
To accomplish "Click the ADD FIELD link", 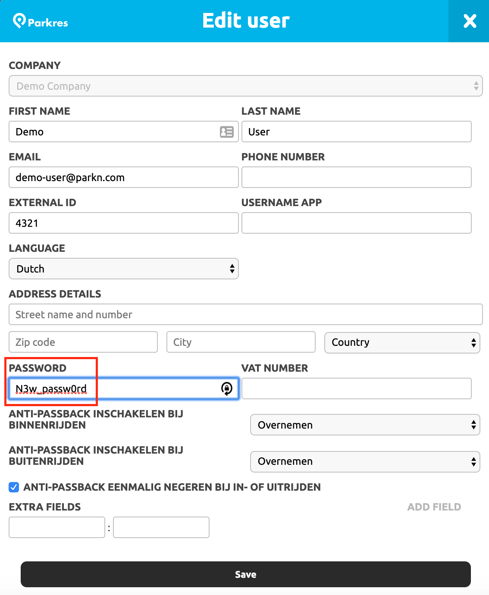I will pos(434,507).
